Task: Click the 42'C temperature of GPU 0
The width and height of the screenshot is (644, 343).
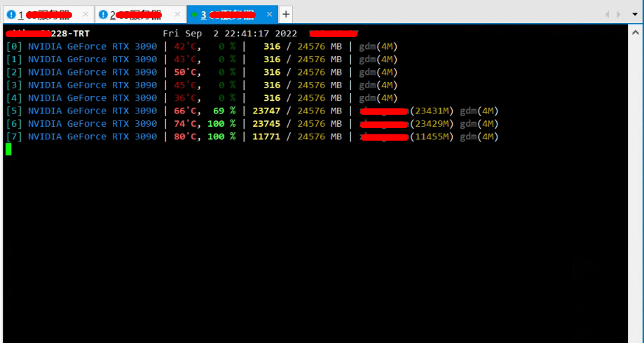Action: click(185, 46)
